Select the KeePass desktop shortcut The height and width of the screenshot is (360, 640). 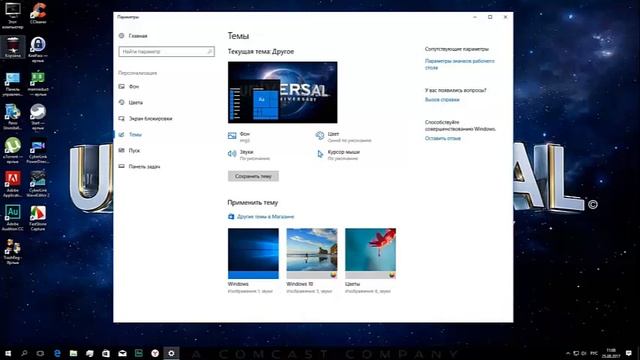(38, 49)
